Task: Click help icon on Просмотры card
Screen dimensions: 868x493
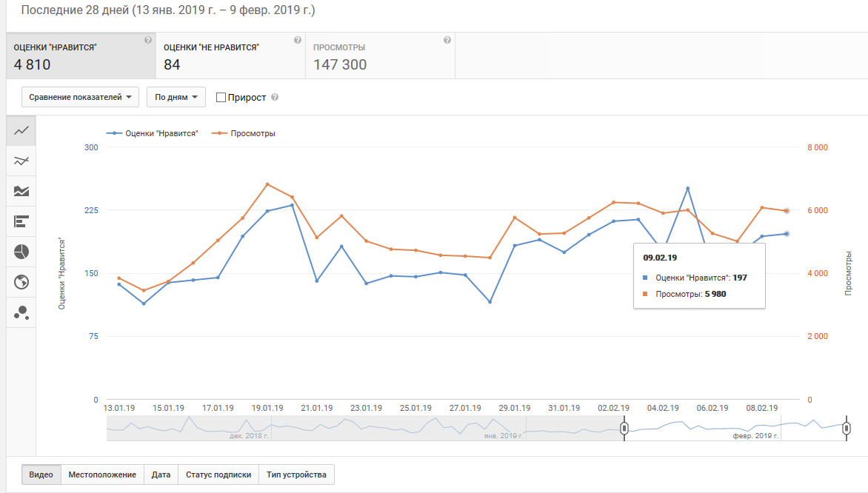Action: coord(447,41)
